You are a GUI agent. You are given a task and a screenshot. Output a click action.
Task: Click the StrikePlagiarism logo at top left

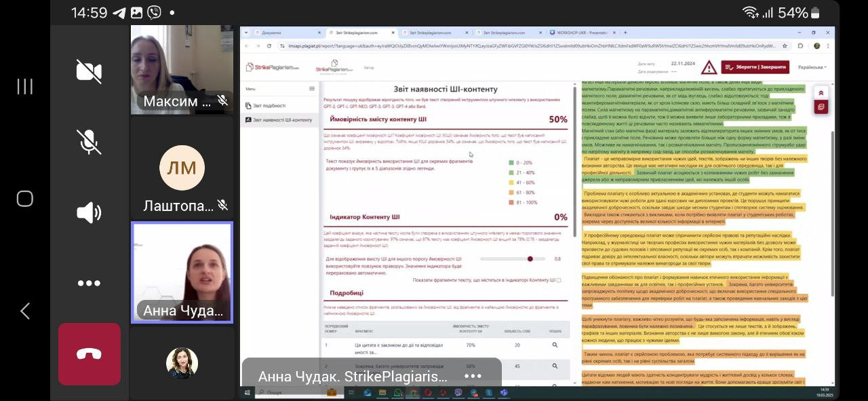point(272,67)
